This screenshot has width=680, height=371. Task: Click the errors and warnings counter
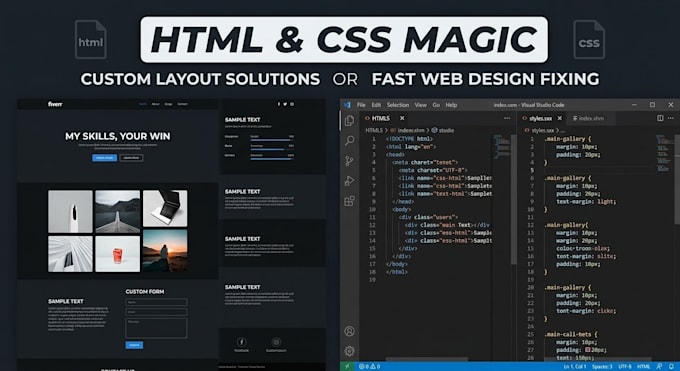[369, 367]
